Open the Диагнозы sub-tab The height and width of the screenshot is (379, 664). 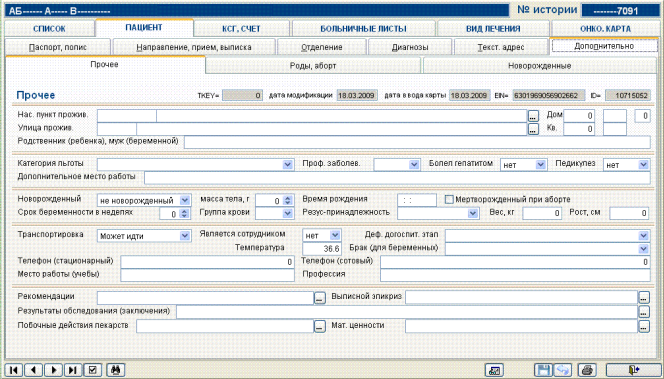(410, 47)
